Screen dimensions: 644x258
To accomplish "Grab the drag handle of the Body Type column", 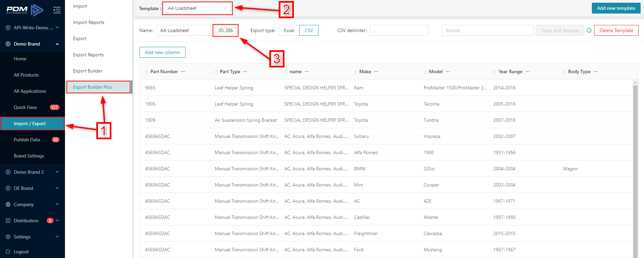I will click(x=564, y=72).
